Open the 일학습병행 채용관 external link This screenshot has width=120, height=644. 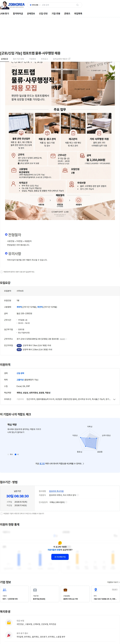click(61, 59)
